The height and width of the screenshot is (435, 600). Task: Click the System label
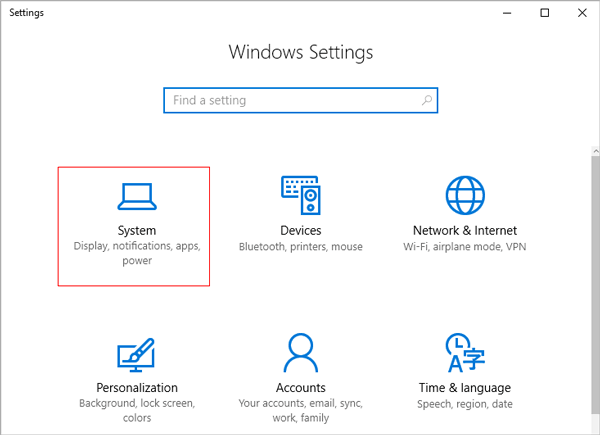(137, 231)
